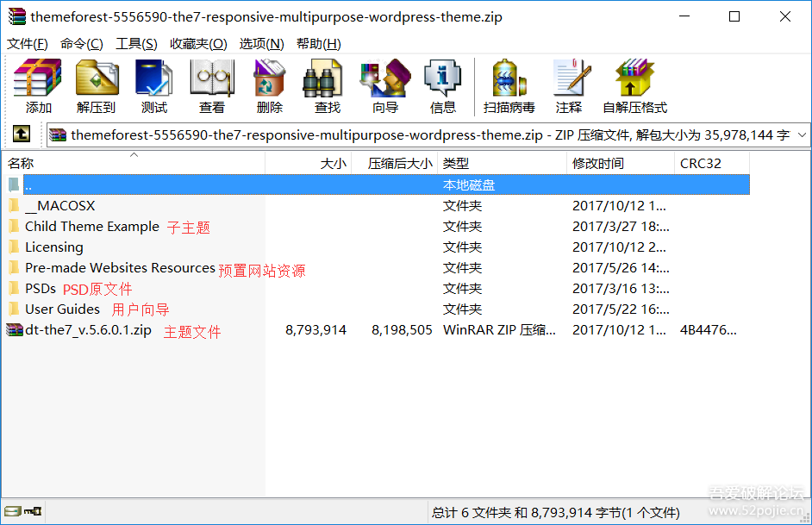Click the 2017/3/16 13: date cell
Viewport: 812px width, 525px height.
point(621,289)
